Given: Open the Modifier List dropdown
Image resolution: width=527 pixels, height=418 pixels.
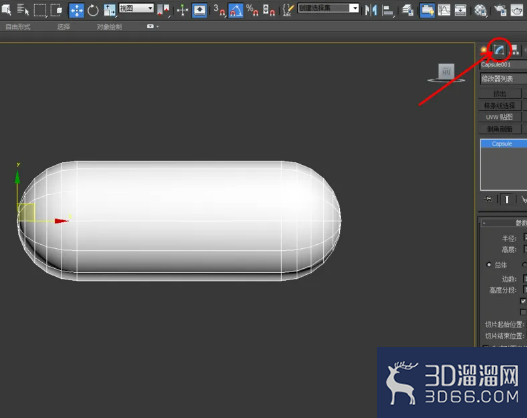Looking at the screenshot, I should click(x=503, y=79).
